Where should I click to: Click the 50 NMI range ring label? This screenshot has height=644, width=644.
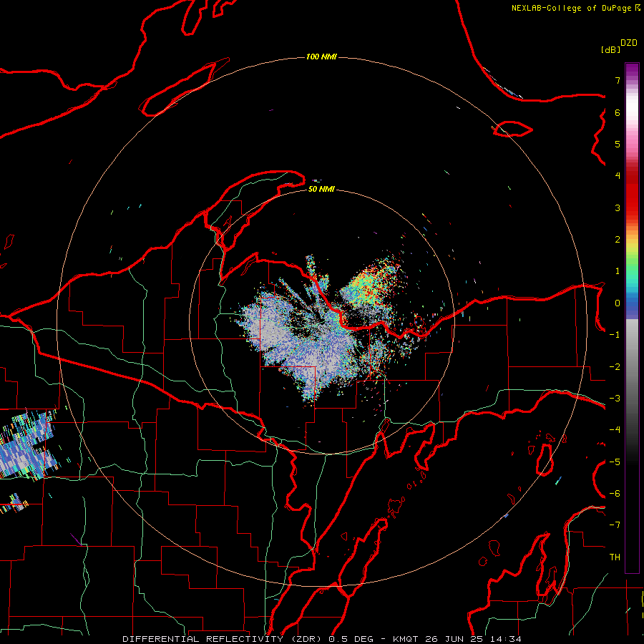click(321, 189)
